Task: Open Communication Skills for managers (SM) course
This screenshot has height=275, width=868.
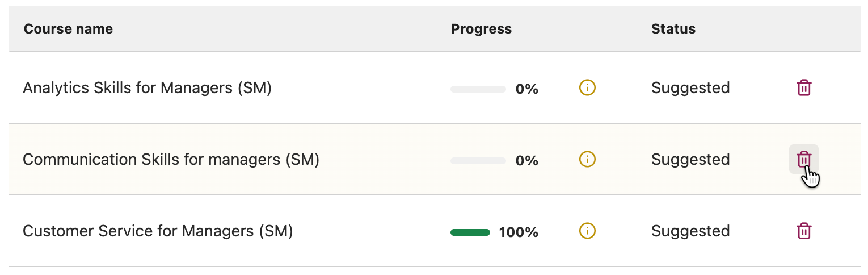Action: pos(171,160)
